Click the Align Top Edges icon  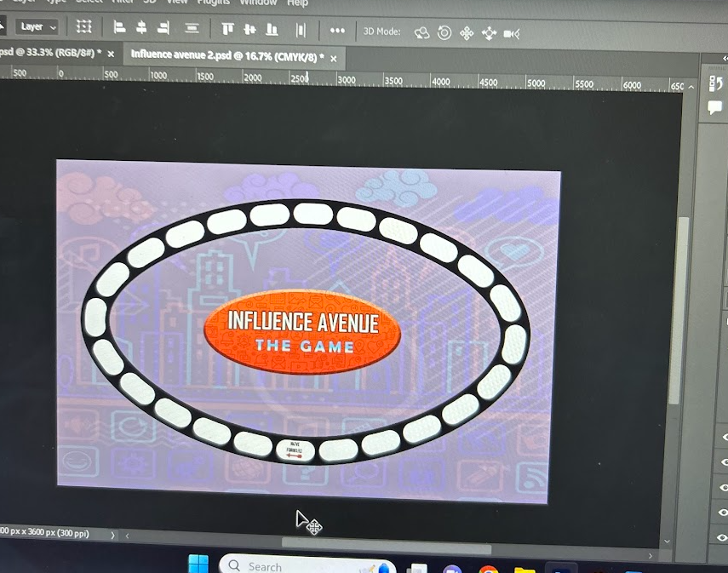[x=227, y=29]
